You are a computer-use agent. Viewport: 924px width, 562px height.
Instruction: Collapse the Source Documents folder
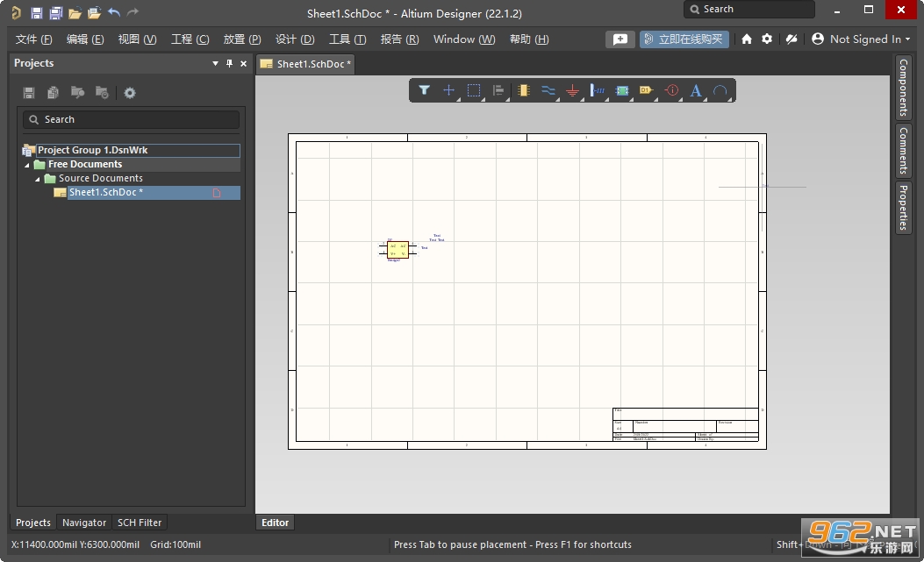pyautogui.click(x=37, y=179)
